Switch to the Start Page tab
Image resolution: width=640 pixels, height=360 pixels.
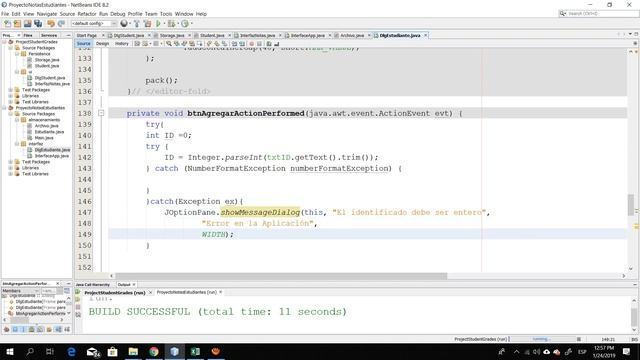pos(87,36)
